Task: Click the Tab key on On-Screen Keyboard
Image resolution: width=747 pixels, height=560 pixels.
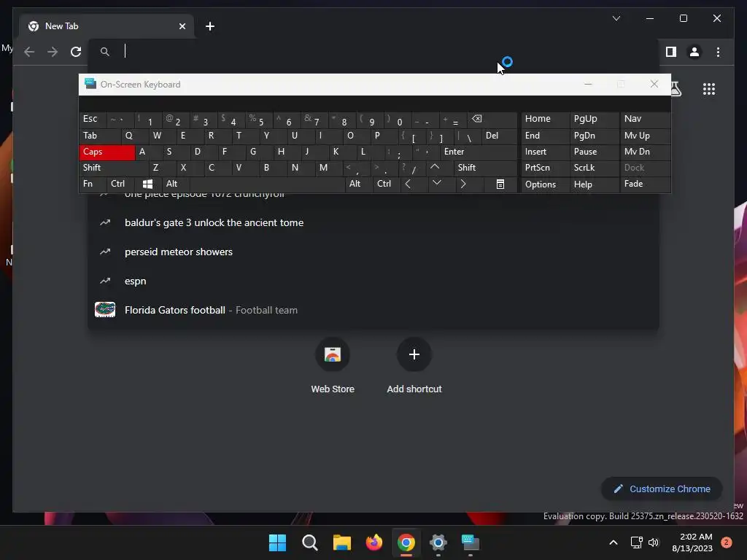Action: tap(100, 136)
